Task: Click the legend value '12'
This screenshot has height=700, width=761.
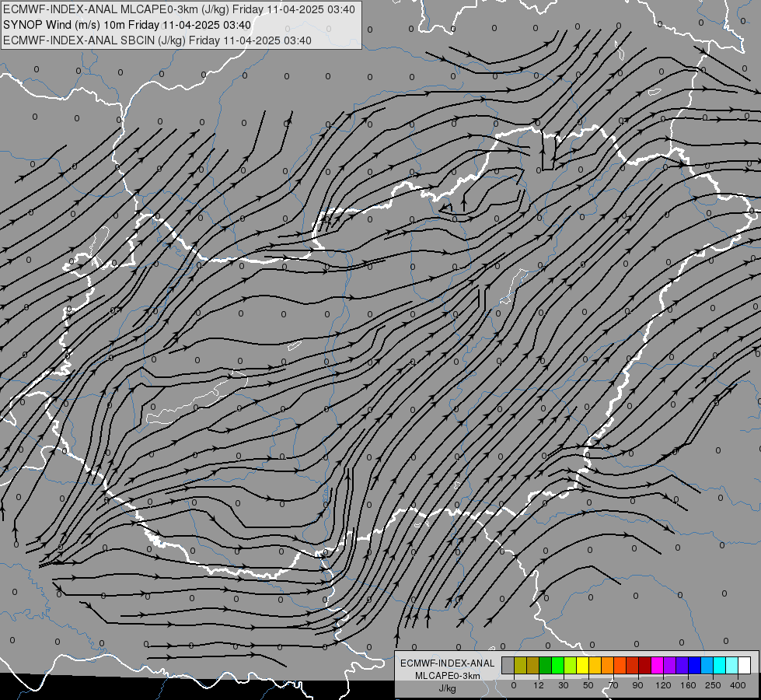Action: pos(539,685)
